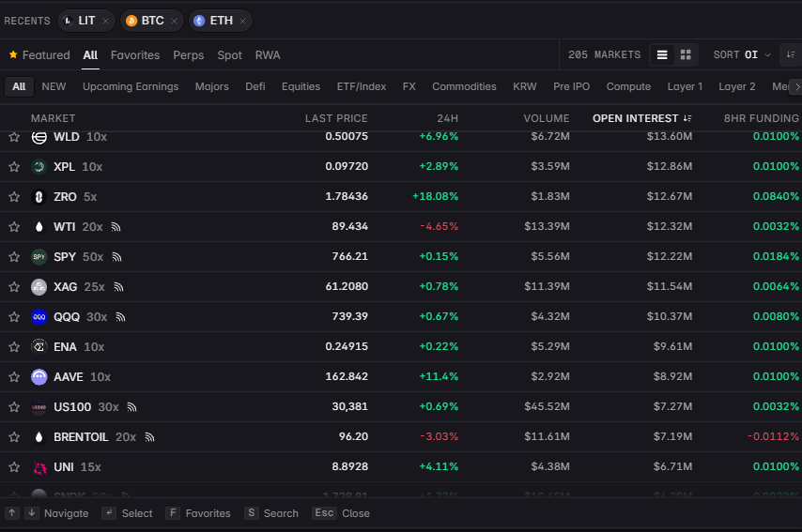Click the US100 index icon

pyautogui.click(x=39, y=407)
